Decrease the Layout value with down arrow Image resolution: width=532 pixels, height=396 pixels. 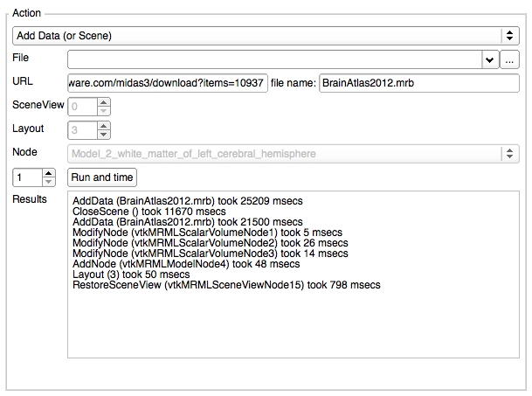pyautogui.click(x=104, y=135)
